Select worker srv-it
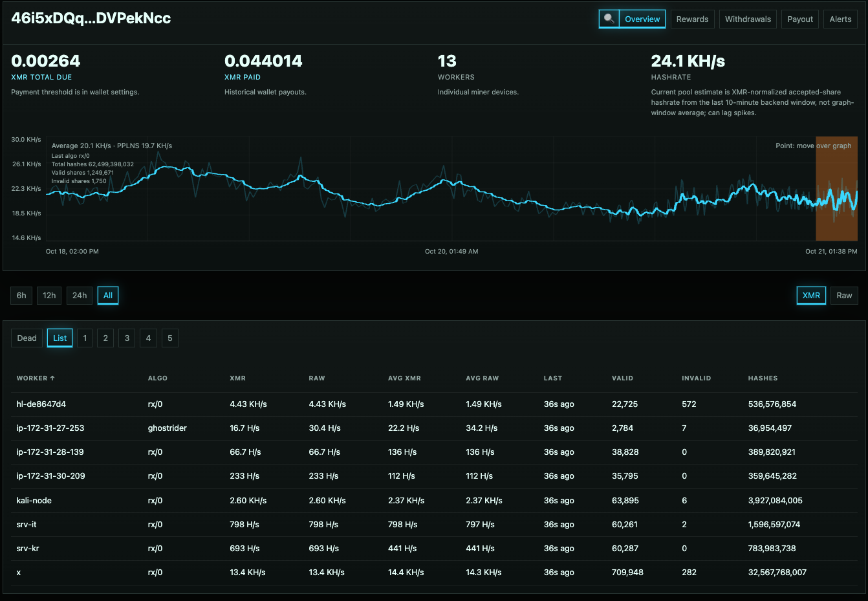This screenshot has height=601, width=868. pos(27,525)
